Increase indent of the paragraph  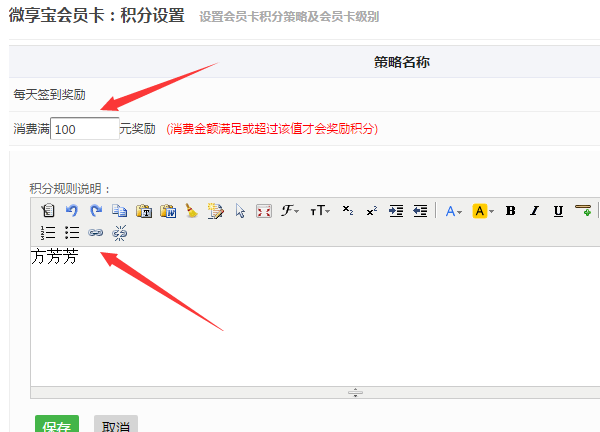pos(396,211)
